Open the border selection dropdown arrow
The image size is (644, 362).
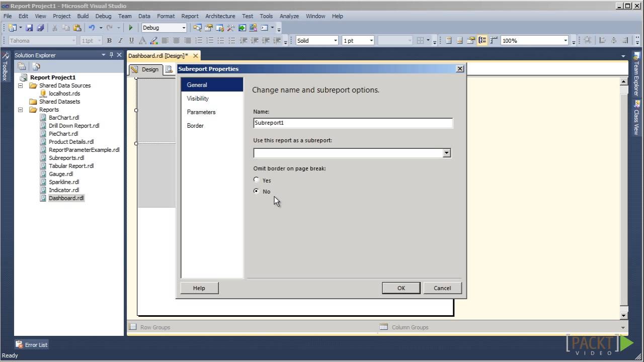[428, 41]
